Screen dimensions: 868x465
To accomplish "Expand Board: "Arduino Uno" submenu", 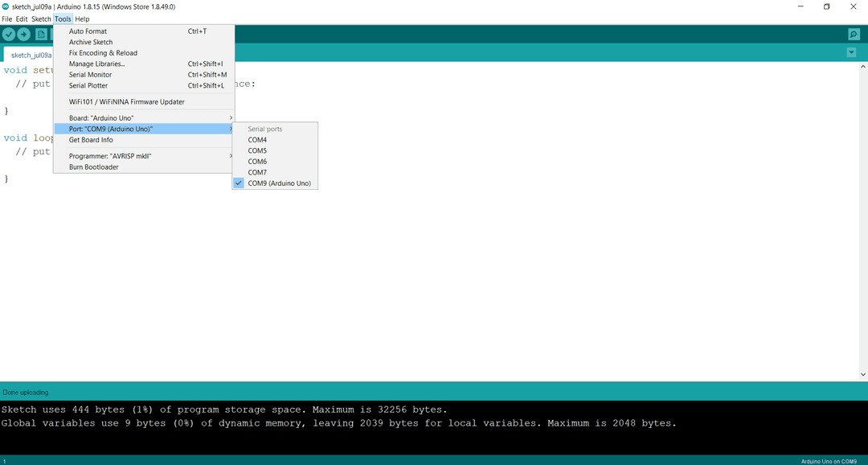I will tap(144, 118).
